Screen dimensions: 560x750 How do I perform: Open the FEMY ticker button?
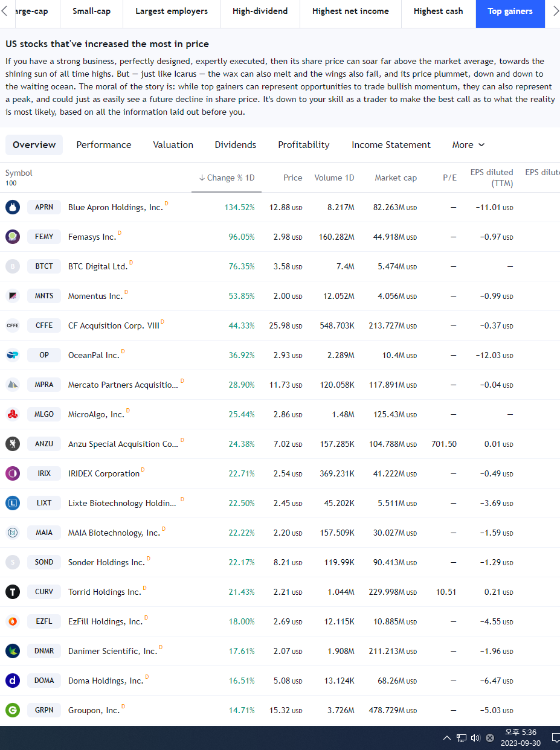coord(44,237)
